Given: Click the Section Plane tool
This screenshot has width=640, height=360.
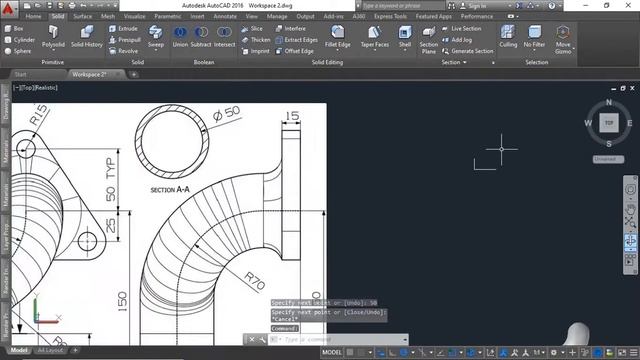Looking at the screenshot, I should pos(429,40).
